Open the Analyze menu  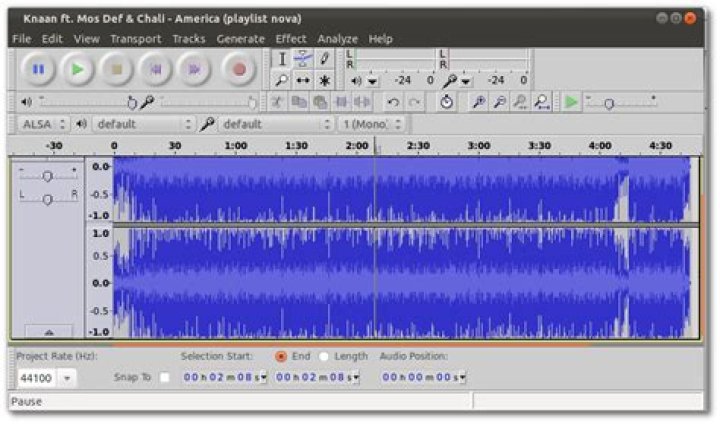[338, 39]
